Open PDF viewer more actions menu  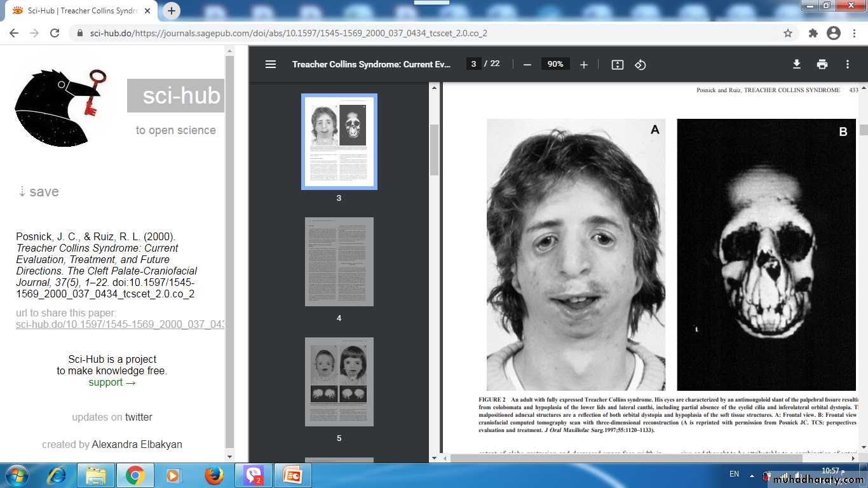848,64
